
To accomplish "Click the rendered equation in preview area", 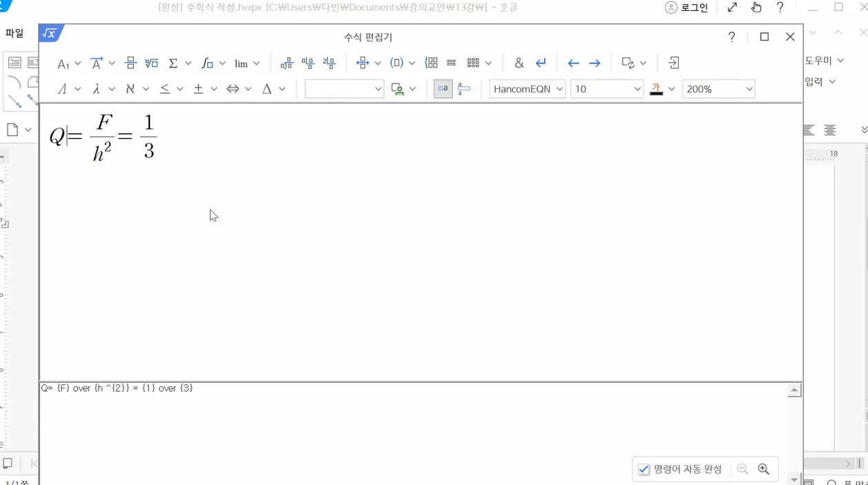I will (x=104, y=137).
